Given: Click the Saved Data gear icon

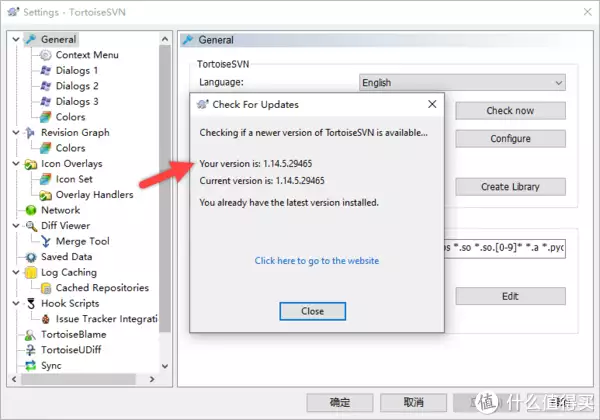Looking at the screenshot, I should click(x=31, y=257).
